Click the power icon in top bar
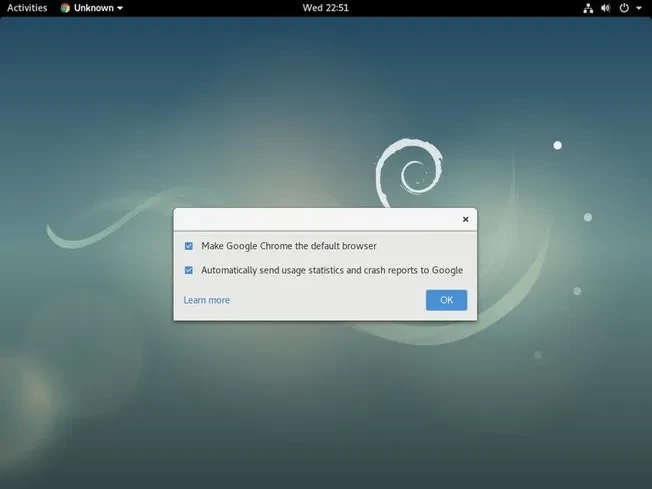652x489 pixels. coord(624,8)
